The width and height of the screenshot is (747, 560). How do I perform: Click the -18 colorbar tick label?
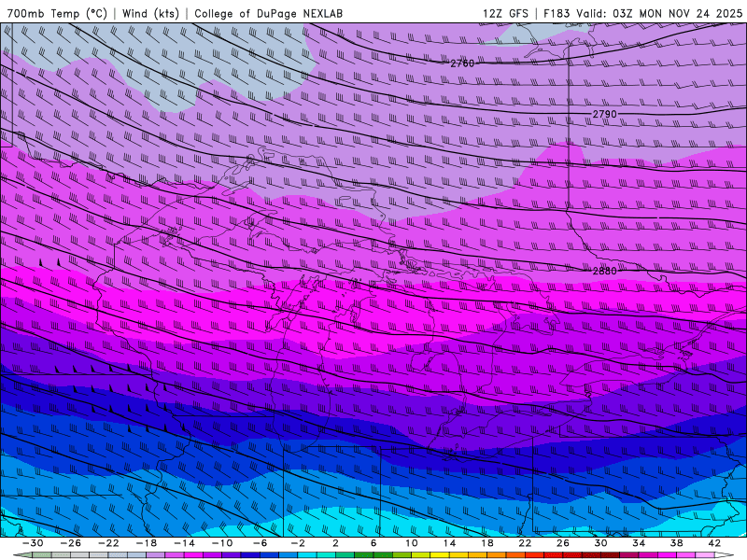(147, 543)
